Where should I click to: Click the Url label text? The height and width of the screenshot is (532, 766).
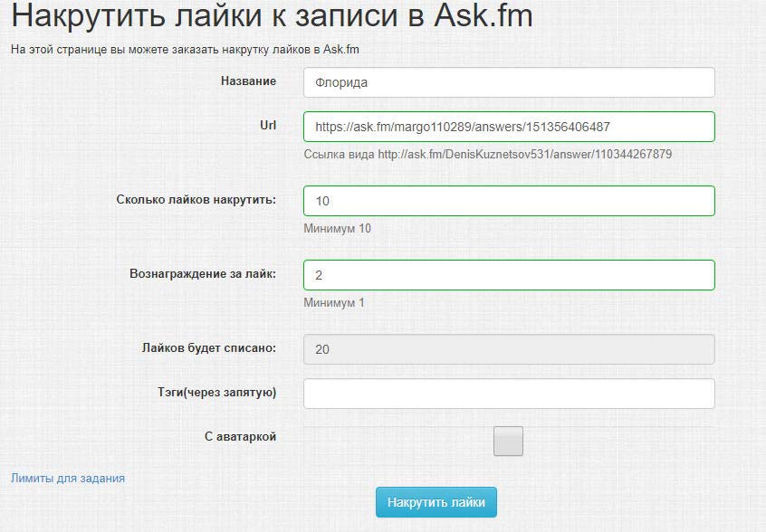click(267, 126)
